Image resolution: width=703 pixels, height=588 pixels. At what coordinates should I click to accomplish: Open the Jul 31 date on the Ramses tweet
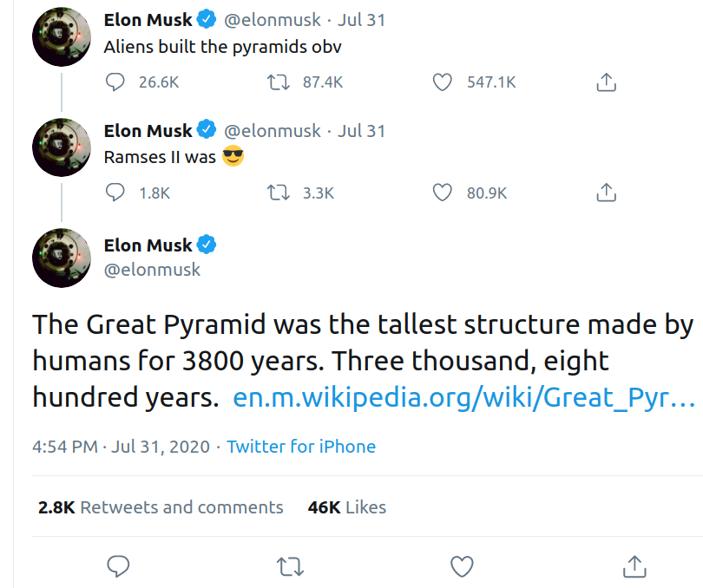point(361,131)
